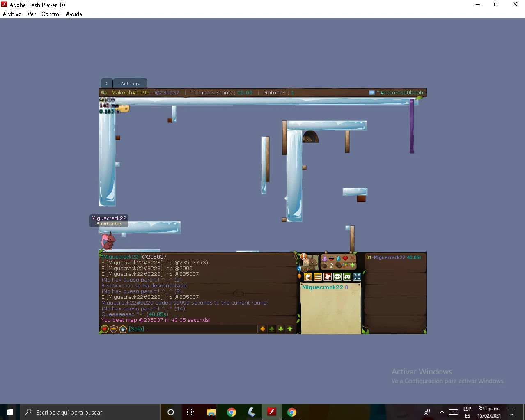This screenshot has height=420, width=525.
Task: Open the Control menu
Action: [x=51, y=14]
